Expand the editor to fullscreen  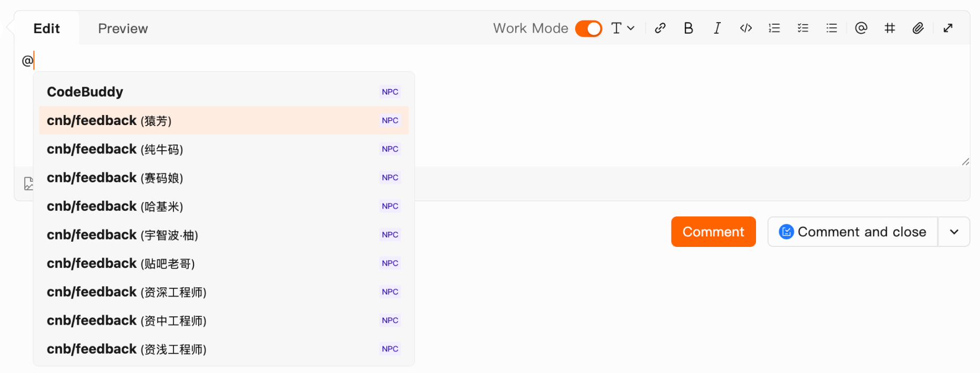pyautogui.click(x=948, y=28)
